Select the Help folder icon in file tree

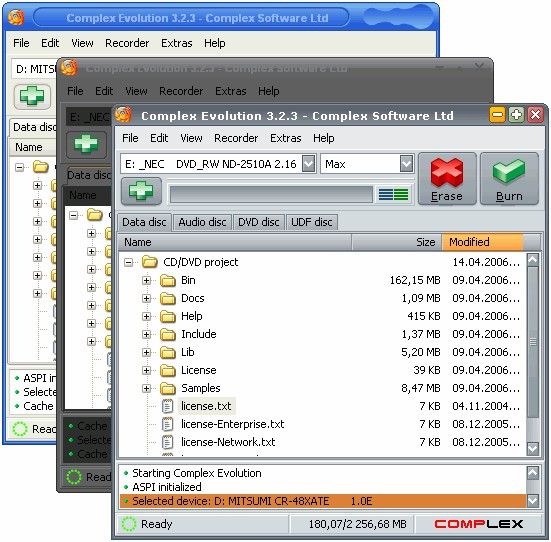pyautogui.click(x=168, y=316)
